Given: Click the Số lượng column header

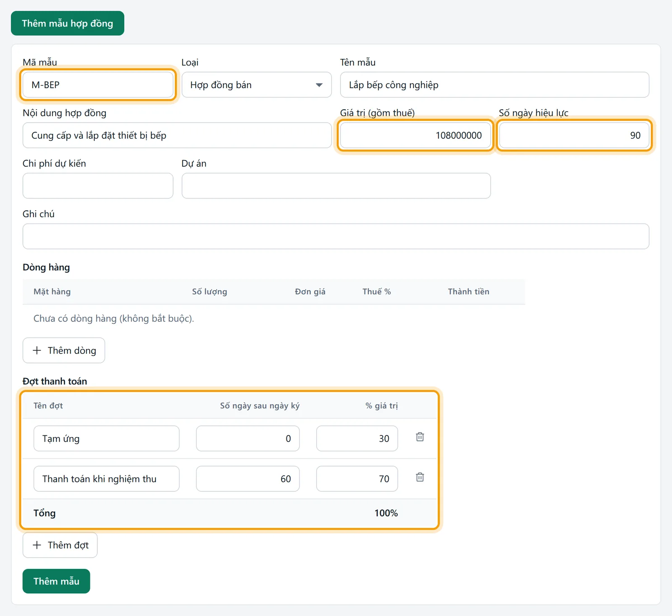Looking at the screenshot, I should tap(210, 291).
